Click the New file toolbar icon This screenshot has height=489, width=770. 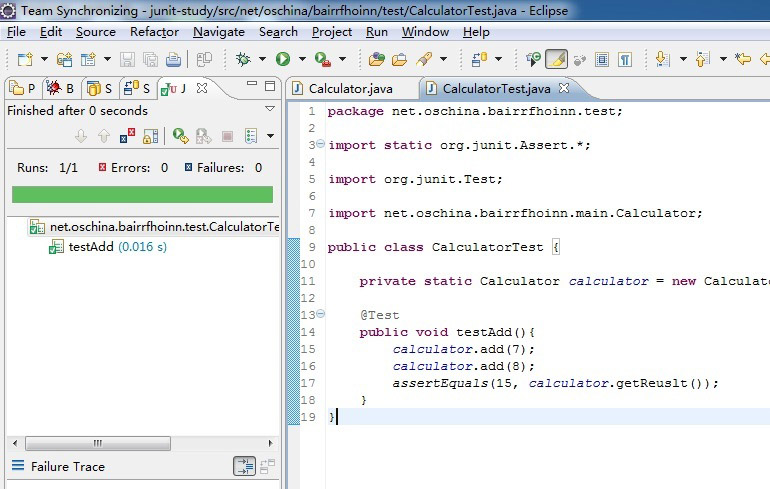pos(24,60)
